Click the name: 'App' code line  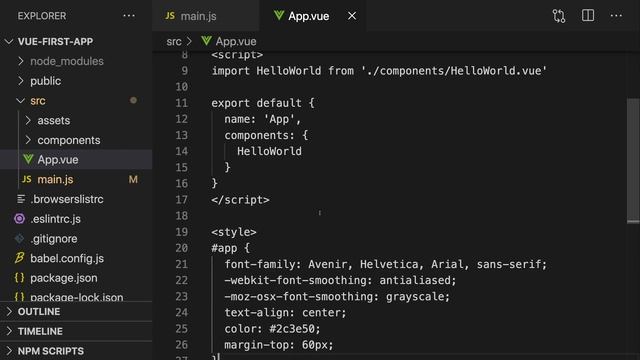[262, 119]
